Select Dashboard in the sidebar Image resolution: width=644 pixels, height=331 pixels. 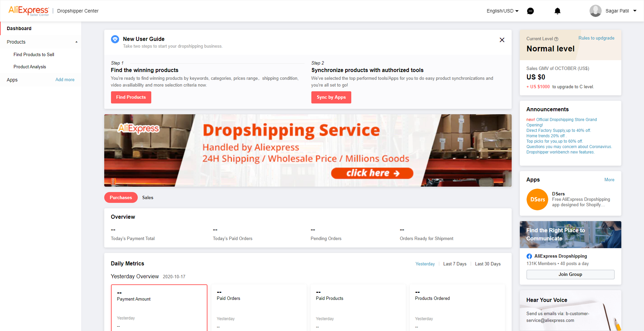click(41, 28)
